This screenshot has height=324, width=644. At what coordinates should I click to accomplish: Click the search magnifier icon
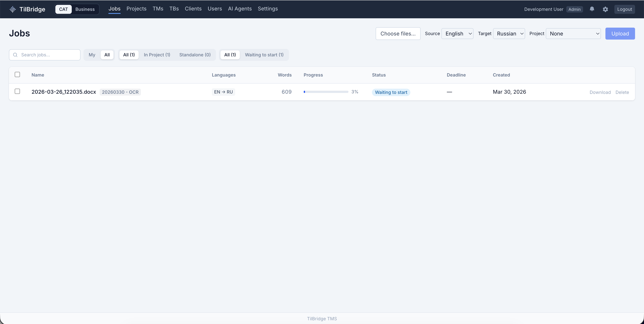[x=15, y=55]
